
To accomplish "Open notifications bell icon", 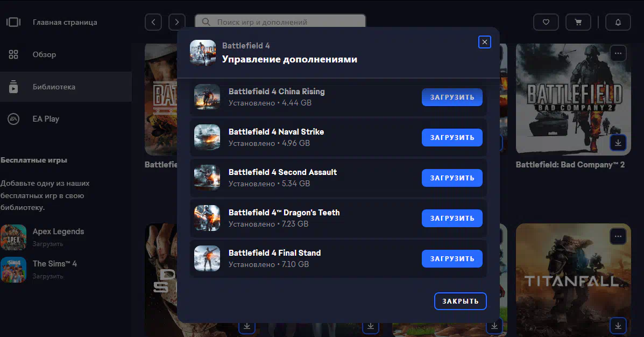I will (x=618, y=22).
